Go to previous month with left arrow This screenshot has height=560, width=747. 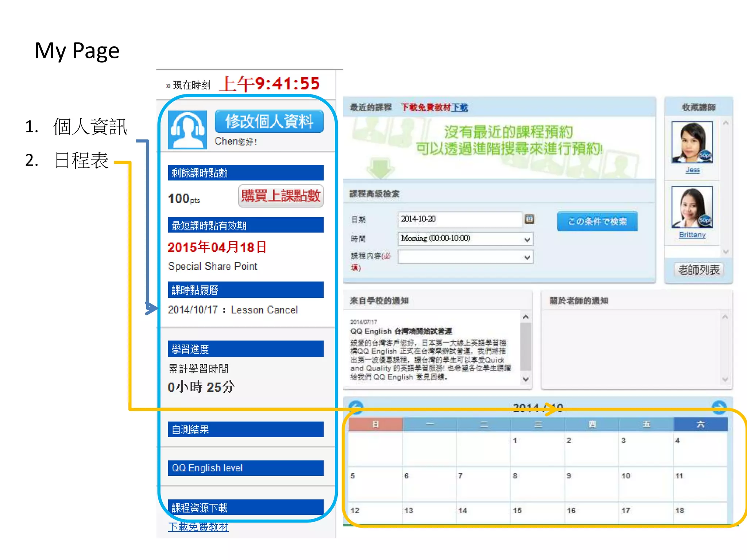(356, 407)
